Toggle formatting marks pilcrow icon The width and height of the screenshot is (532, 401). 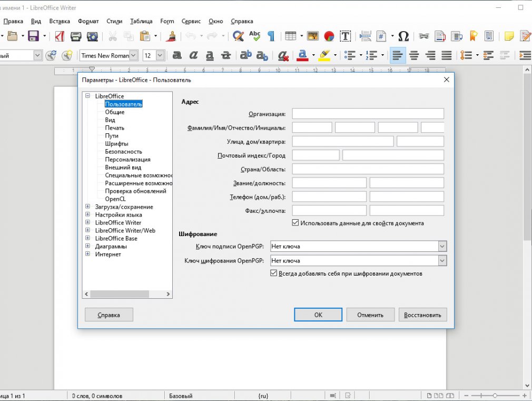(x=271, y=36)
